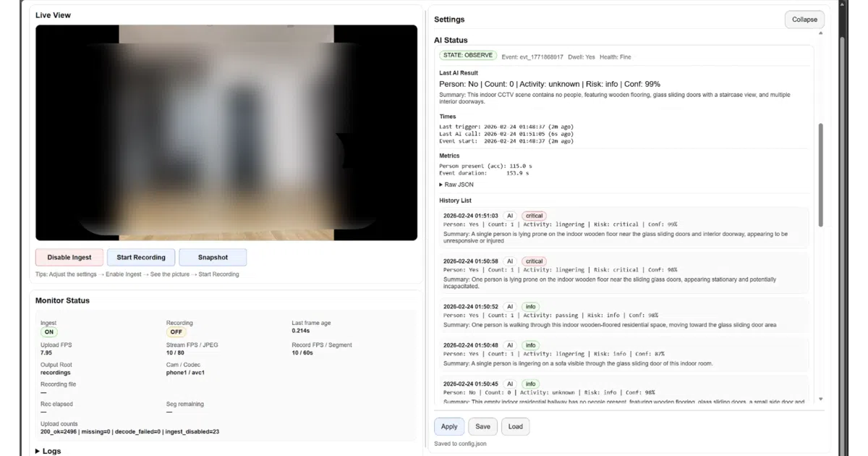This screenshot has width=868, height=456.
Task: Click the Settings panel scrollbar thumb
Action: point(820,174)
